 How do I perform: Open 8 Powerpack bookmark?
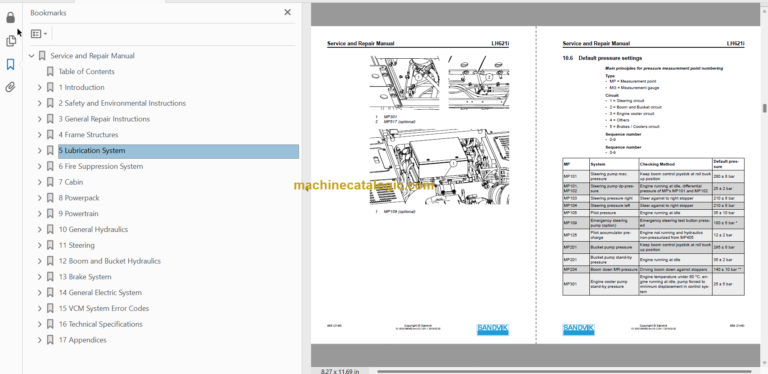pyautogui.click(x=79, y=198)
